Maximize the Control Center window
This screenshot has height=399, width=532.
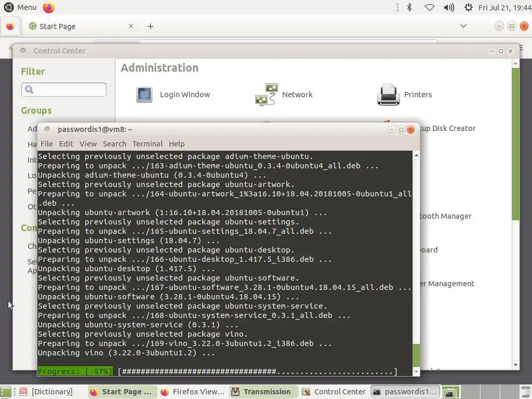[501, 51]
